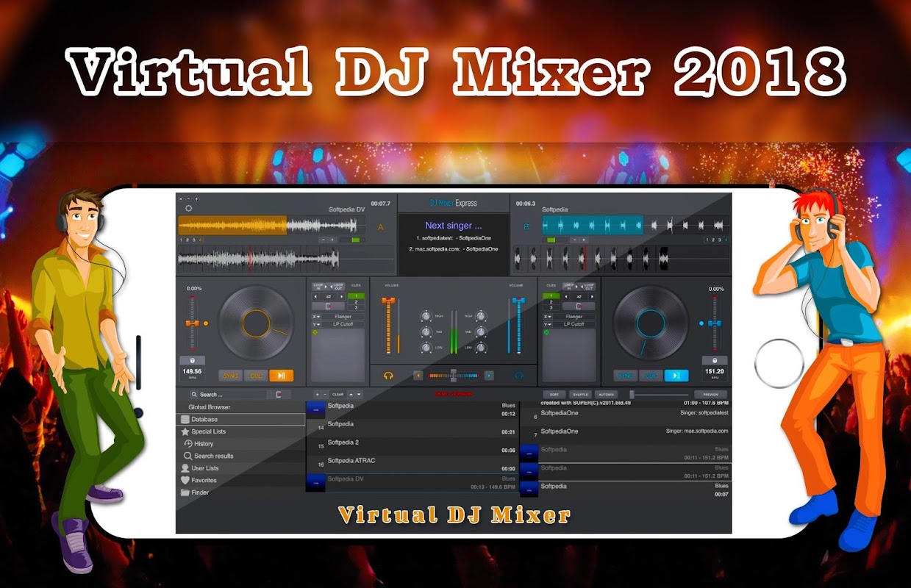Image resolution: width=911 pixels, height=588 pixels.
Task: Open Y effect dropdown on deck B
Action: pos(548,324)
